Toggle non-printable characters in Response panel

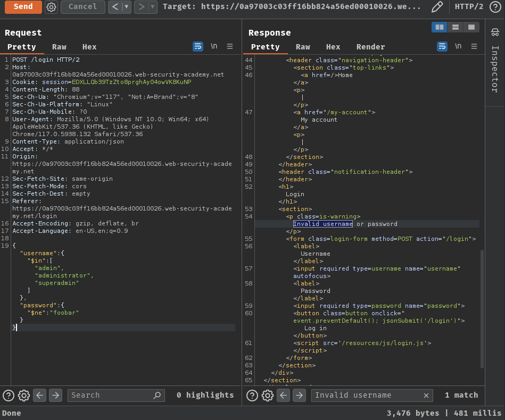pos(458,46)
